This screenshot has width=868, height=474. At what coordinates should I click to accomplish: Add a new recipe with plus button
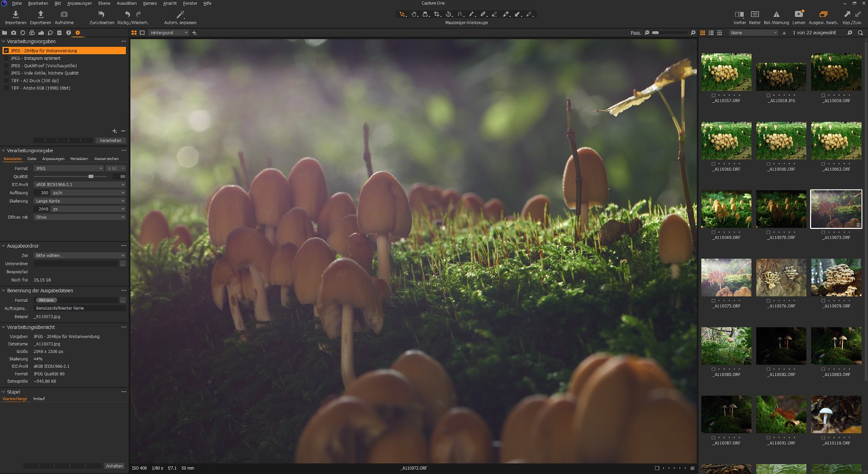(x=115, y=131)
